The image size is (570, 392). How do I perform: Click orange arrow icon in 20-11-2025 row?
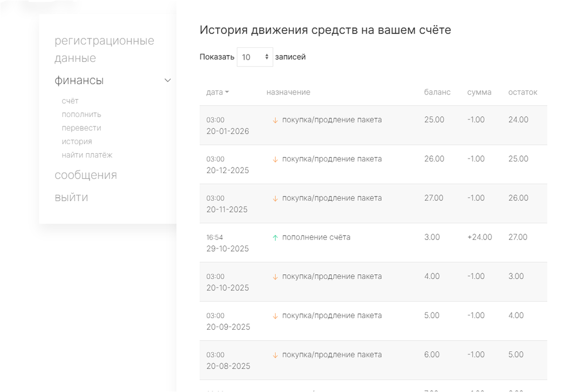click(x=275, y=199)
